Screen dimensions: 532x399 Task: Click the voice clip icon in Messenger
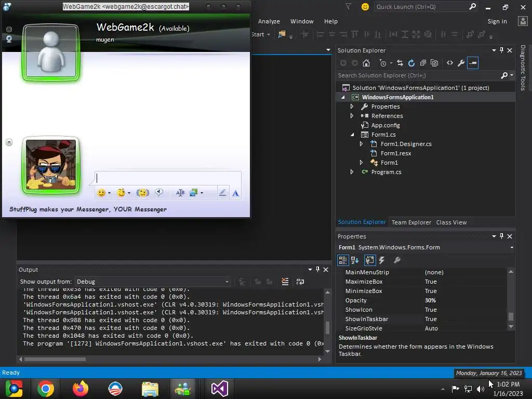coord(159,192)
